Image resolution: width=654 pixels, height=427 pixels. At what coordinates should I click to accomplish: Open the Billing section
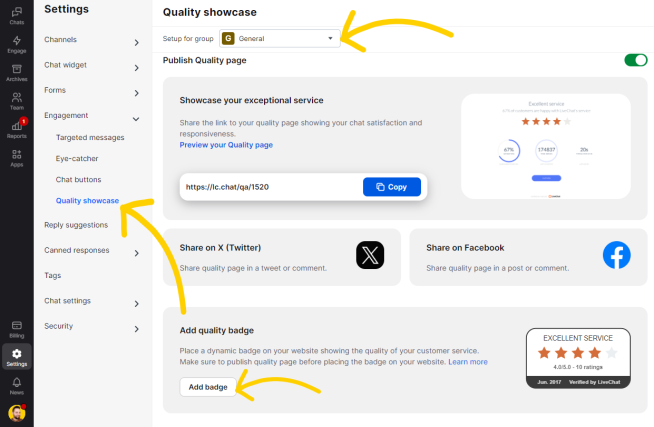point(17,329)
